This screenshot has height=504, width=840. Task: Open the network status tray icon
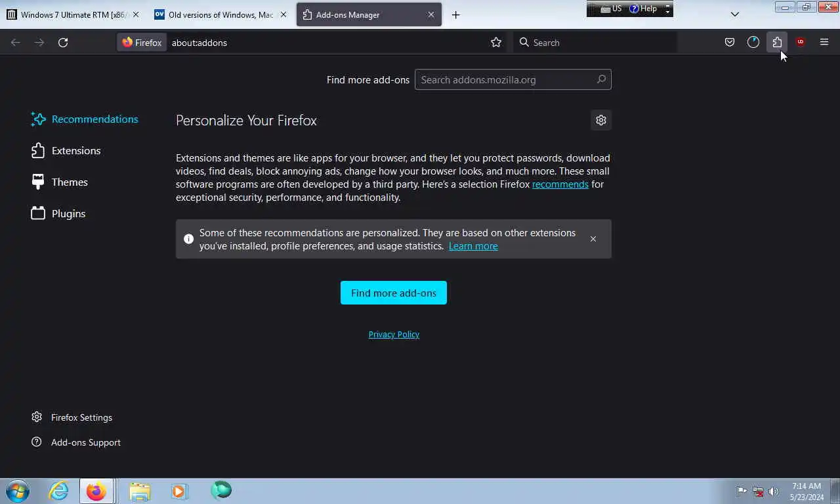coord(758,491)
